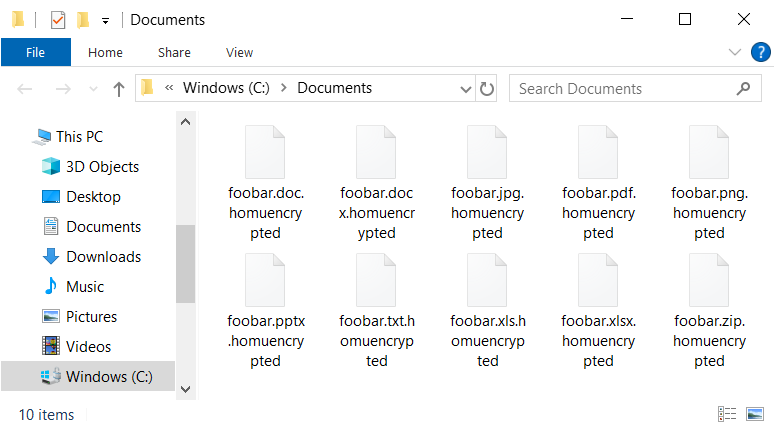Select file foobar.docx.homuencrypted
Image resolution: width=775 pixels, height=430 pixels.
[x=376, y=183]
